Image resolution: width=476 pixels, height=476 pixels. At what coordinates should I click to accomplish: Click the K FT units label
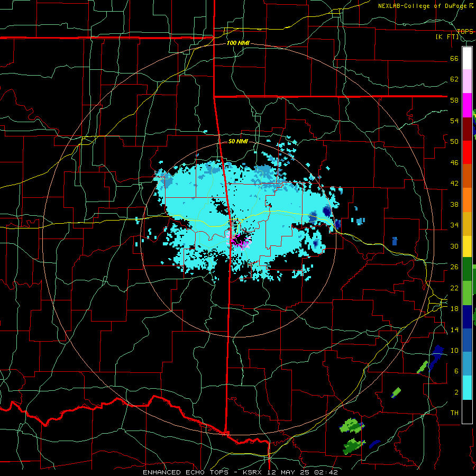pyautogui.click(x=447, y=37)
